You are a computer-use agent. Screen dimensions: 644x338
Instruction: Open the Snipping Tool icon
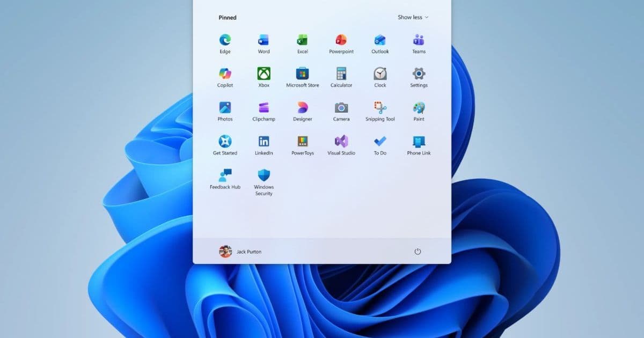point(380,107)
